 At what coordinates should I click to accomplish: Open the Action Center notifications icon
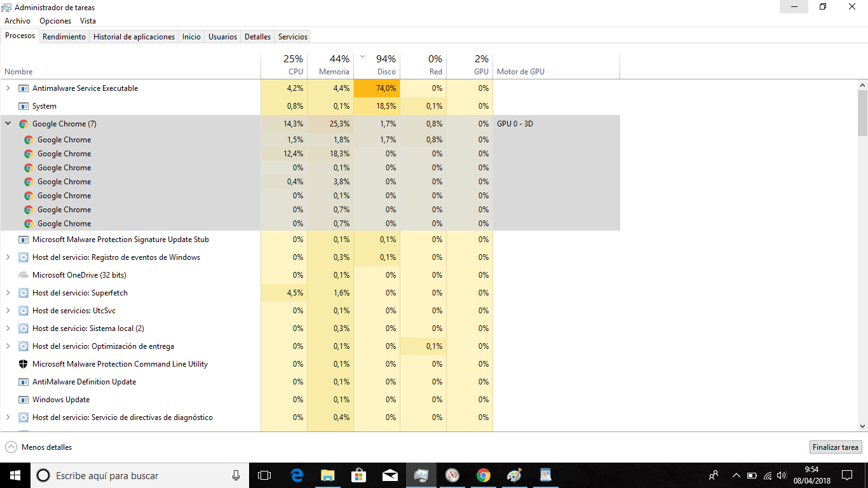[x=847, y=475]
